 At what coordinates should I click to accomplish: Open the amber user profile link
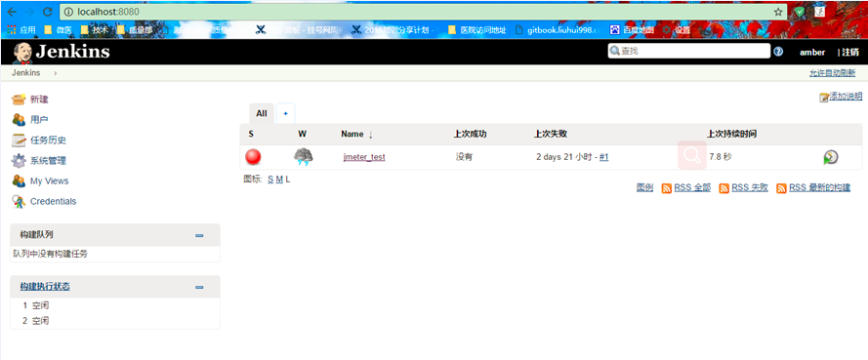812,52
